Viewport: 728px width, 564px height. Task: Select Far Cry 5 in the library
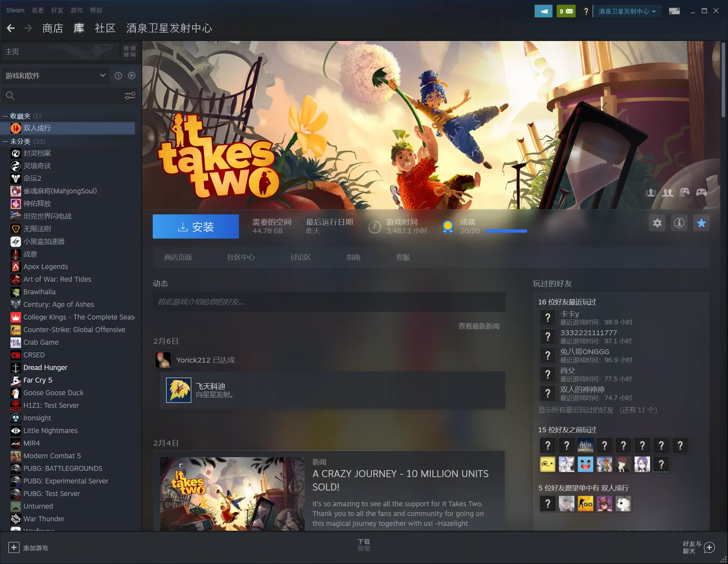pyautogui.click(x=68, y=380)
